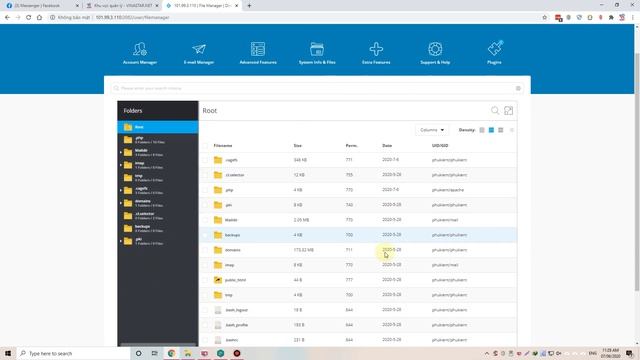
Task: Sort by the UID/GID column header
Action: click(440, 146)
